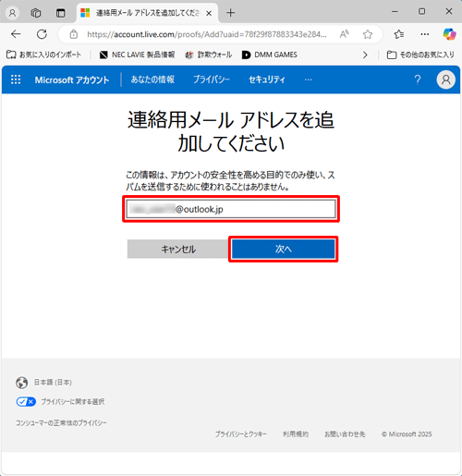Open the workspaces icon
Image resolution: width=462 pixels, height=476 pixels.
point(36,13)
